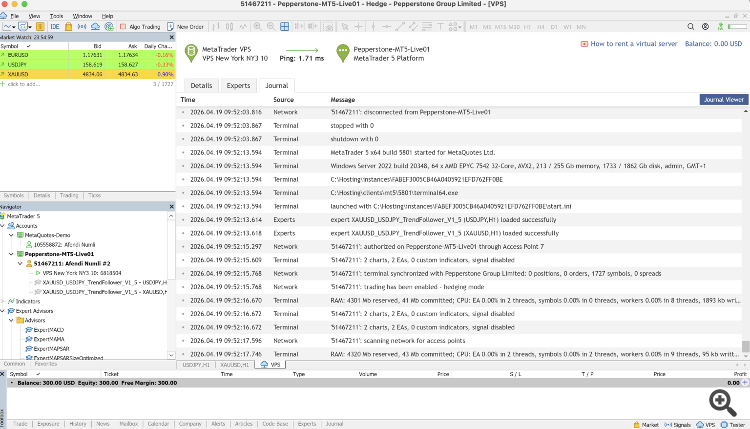Viewport: 750px width, 429px height.
Task: Open the shapes objects dropdown
Action: click(455, 27)
